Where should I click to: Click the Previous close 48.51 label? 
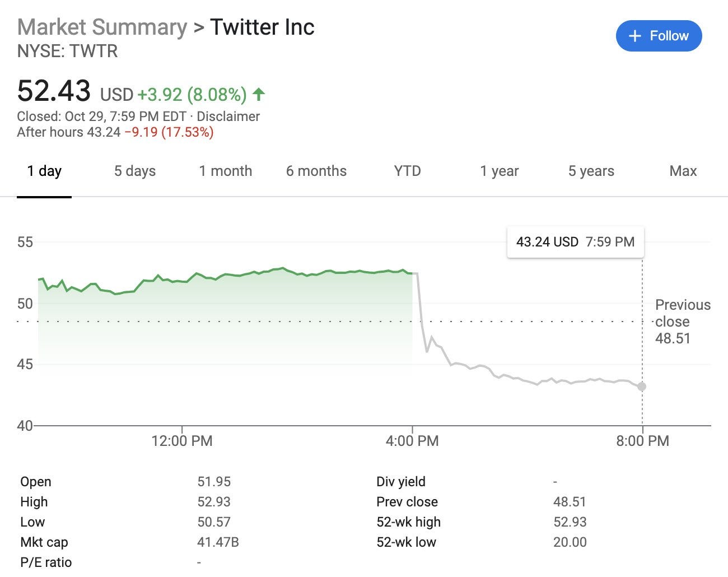pyautogui.click(x=683, y=322)
